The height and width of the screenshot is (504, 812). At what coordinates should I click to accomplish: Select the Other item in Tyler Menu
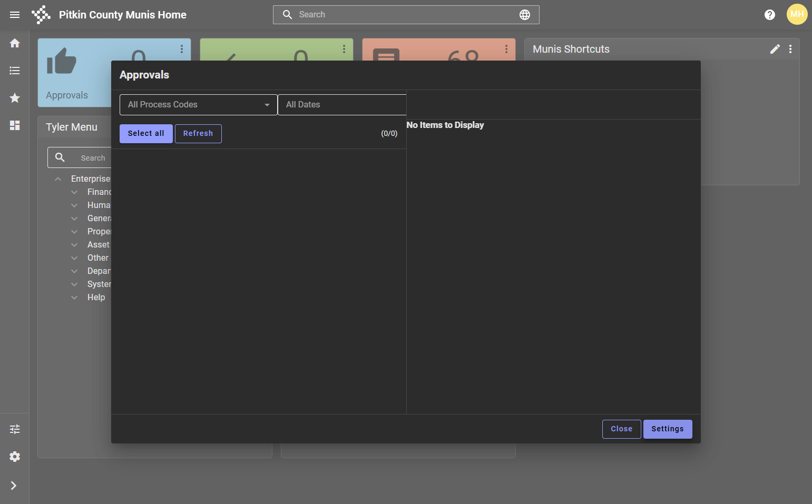tap(98, 258)
